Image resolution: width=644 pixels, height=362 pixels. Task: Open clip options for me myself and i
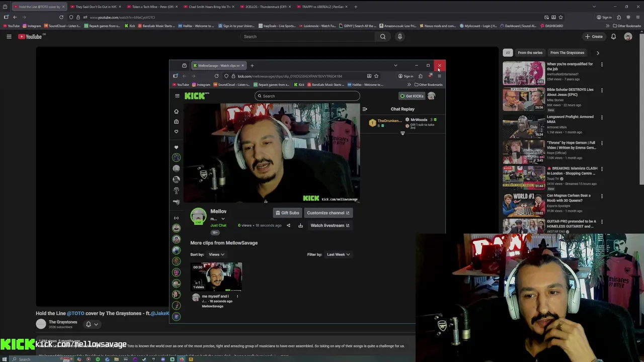point(237,297)
